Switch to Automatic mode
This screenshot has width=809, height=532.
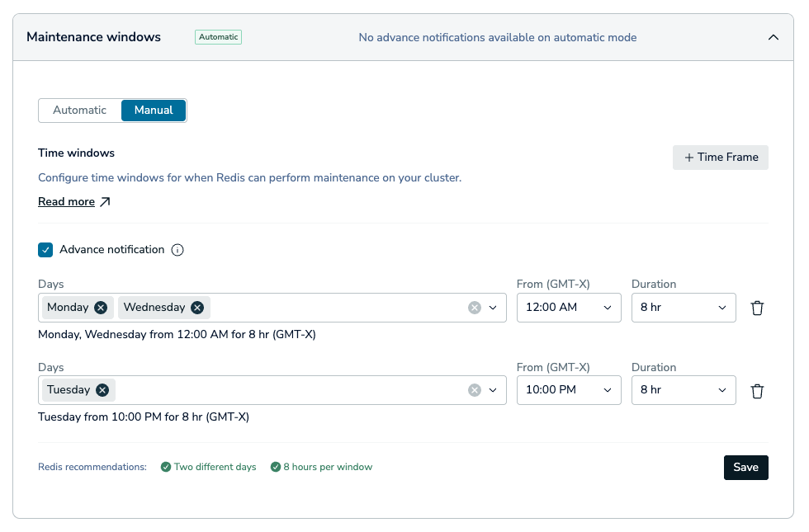[x=79, y=111]
